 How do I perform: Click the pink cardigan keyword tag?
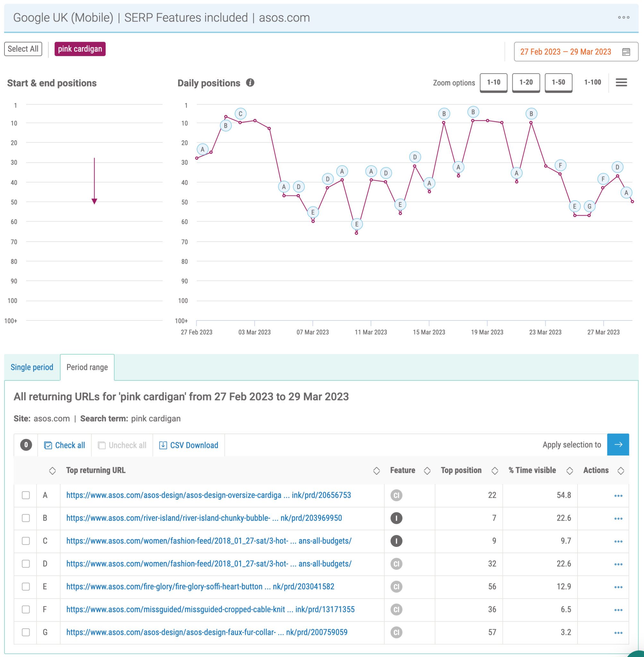pyautogui.click(x=80, y=49)
